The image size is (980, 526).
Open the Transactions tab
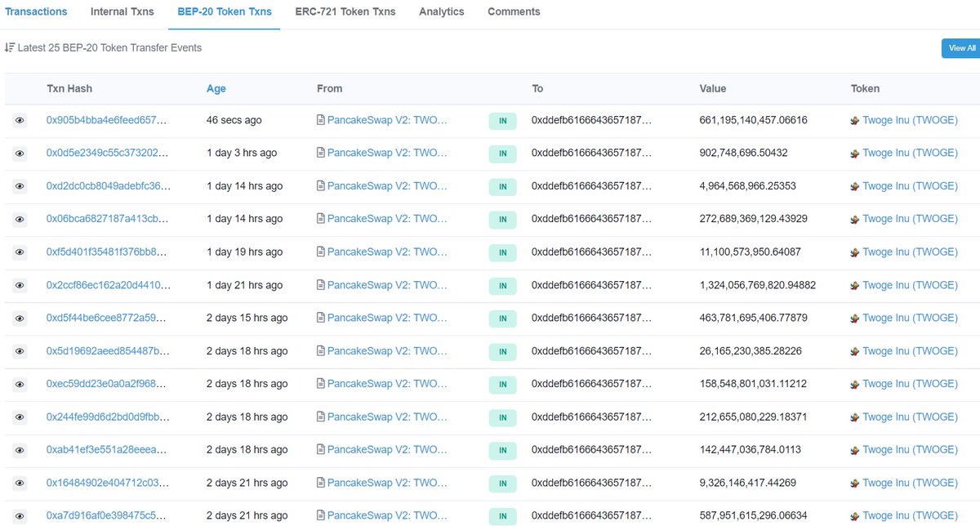tap(36, 11)
